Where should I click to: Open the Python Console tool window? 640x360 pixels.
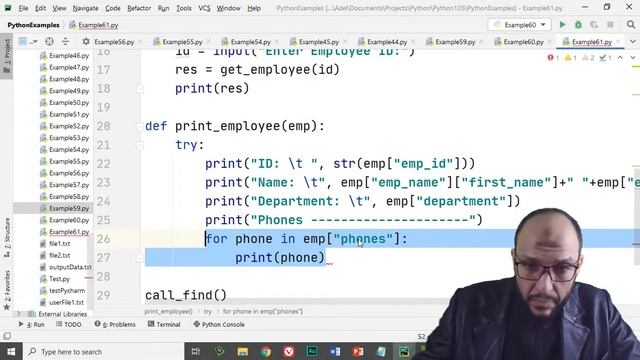pyautogui.click(x=219, y=324)
